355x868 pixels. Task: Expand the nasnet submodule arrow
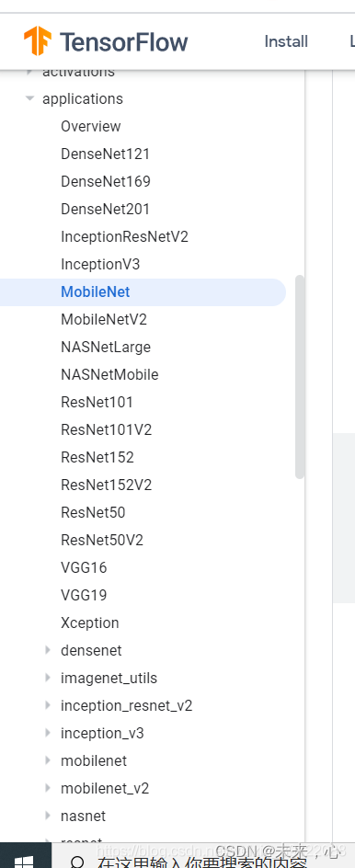coord(48,816)
